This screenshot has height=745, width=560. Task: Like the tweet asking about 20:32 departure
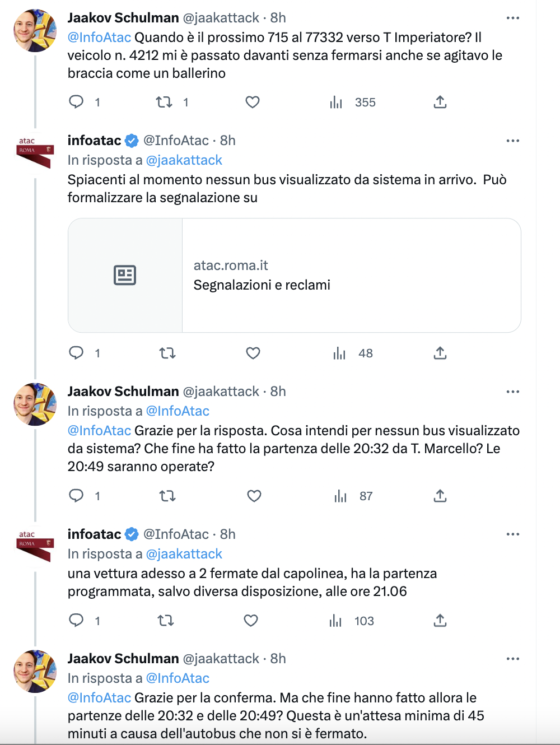[x=254, y=496]
